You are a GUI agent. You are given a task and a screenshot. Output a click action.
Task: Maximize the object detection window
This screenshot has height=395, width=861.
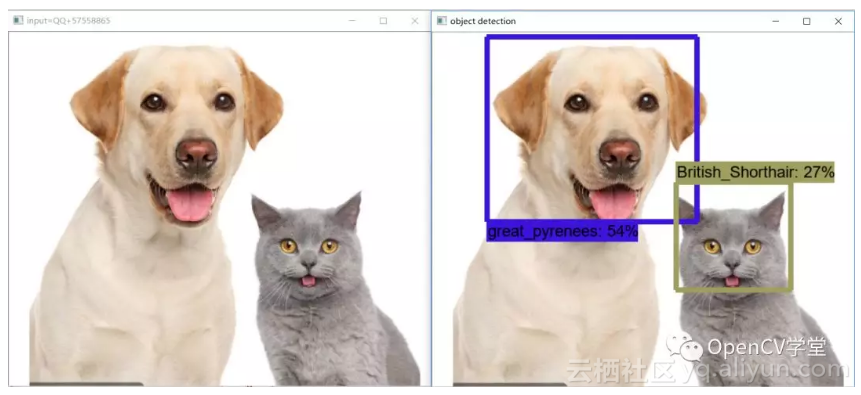point(807,21)
